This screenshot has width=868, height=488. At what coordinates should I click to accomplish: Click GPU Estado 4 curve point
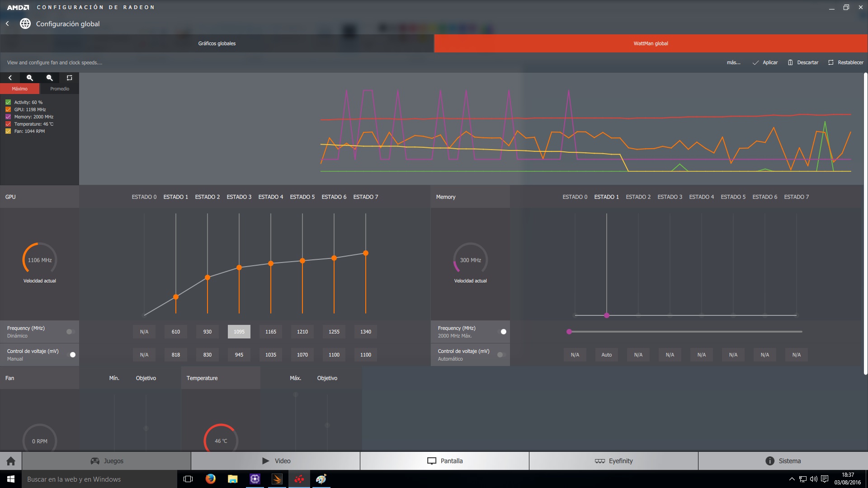pos(271,263)
